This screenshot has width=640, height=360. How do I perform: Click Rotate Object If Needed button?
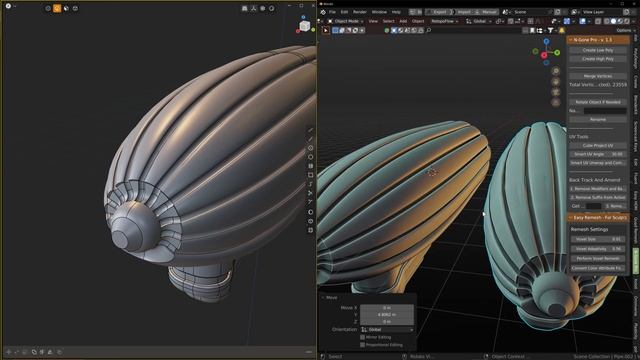(598, 102)
